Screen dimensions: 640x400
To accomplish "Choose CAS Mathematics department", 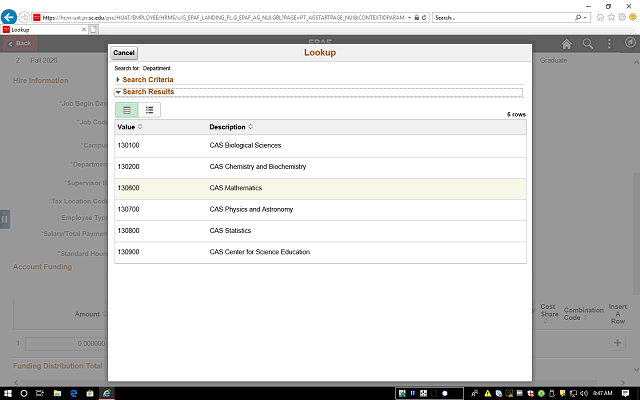I will click(x=236, y=188).
